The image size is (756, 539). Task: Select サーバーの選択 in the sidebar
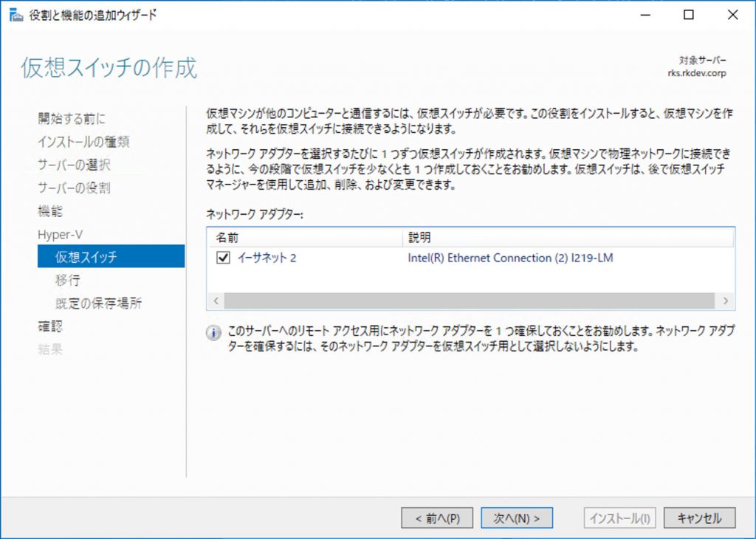74,165
